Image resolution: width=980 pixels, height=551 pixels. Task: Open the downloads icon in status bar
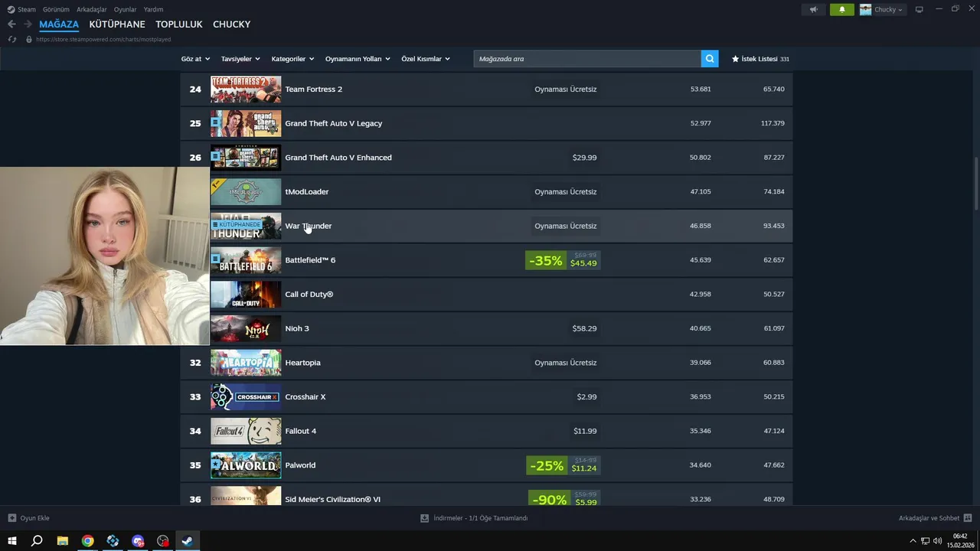click(x=425, y=518)
